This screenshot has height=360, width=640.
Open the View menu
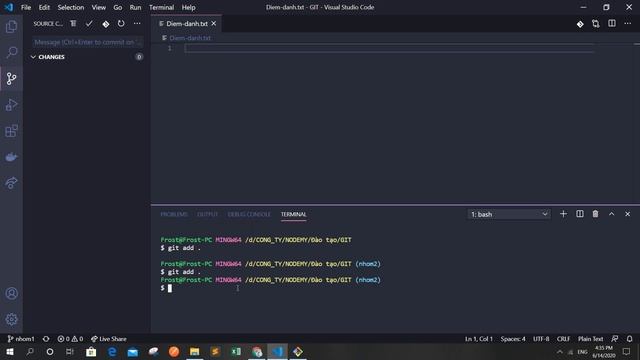pyautogui.click(x=98, y=7)
